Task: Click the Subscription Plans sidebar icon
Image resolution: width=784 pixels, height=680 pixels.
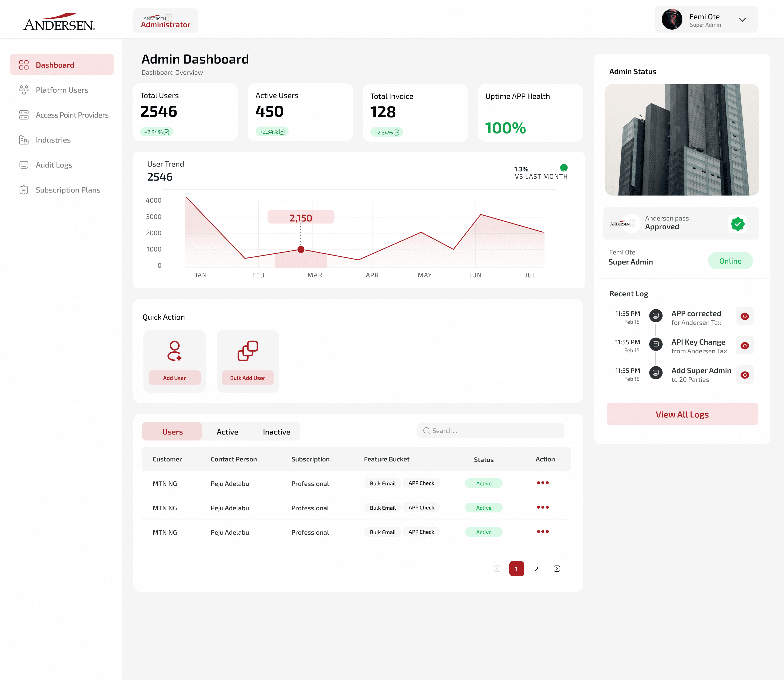Action: click(x=24, y=190)
